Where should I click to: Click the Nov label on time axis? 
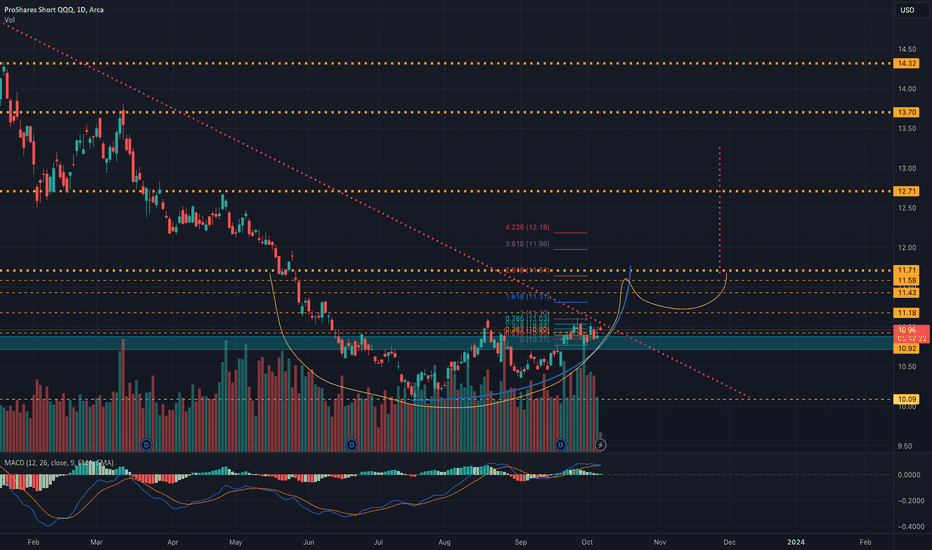point(660,542)
